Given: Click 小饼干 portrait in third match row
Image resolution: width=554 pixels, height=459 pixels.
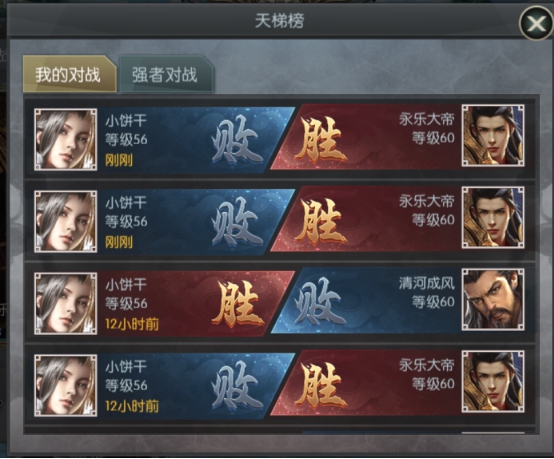Looking at the screenshot, I should tap(65, 304).
